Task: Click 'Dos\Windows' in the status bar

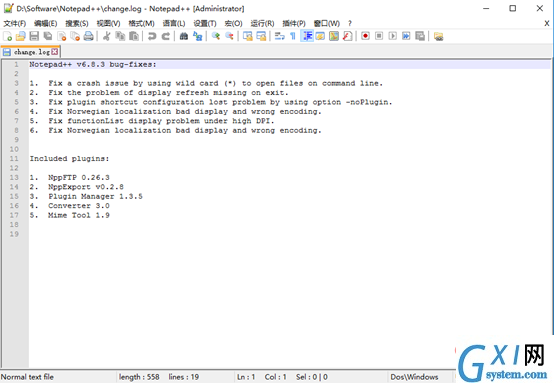Action: 414,377
